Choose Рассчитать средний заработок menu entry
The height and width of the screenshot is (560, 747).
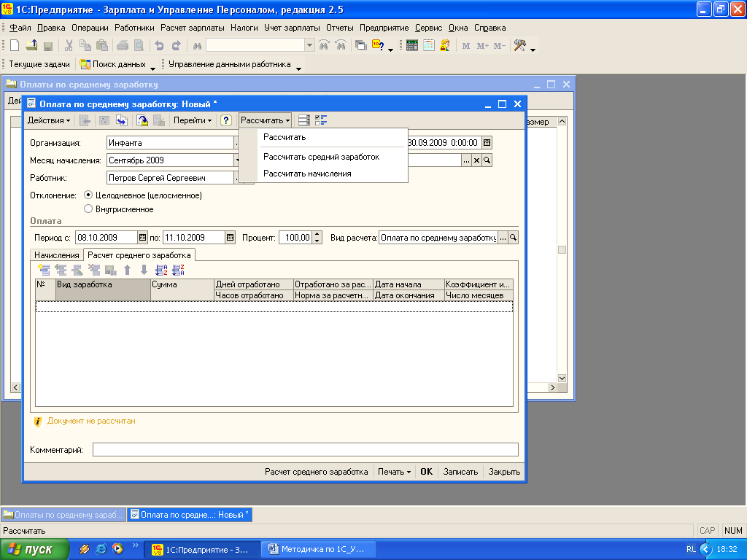point(323,157)
